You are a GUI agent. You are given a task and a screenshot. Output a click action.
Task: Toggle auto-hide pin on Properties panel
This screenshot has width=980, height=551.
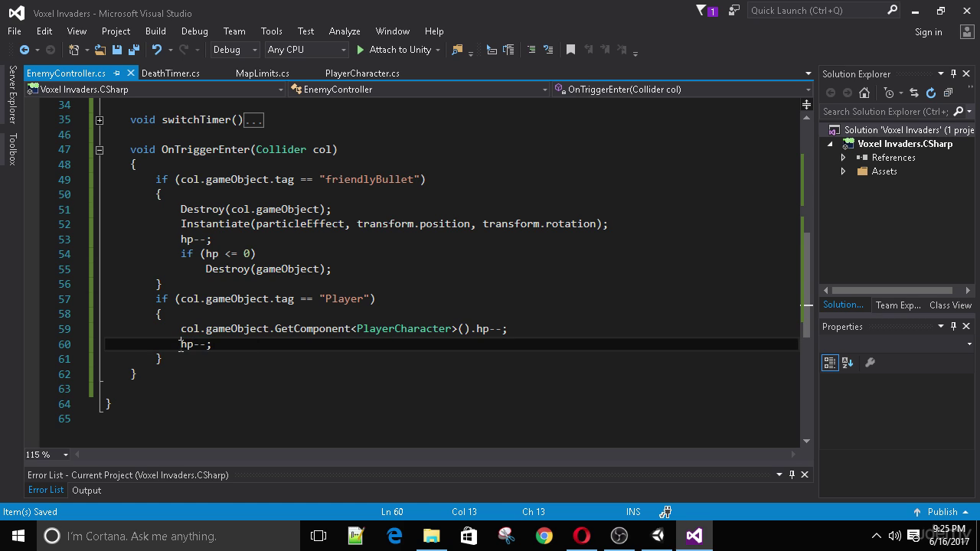pyautogui.click(x=953, y=326)
